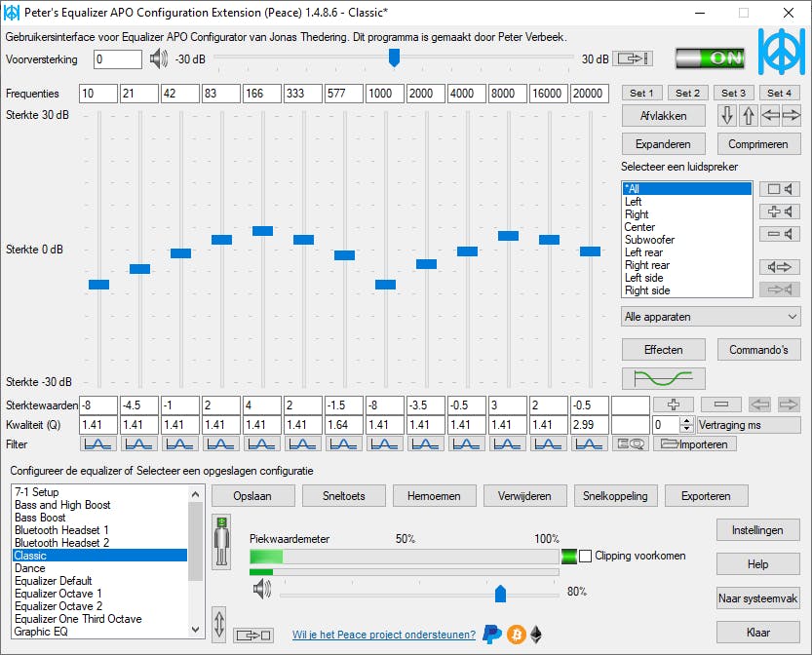Click the preamp speaker mute icon
This screenshot has width=812, height=655.
[159, 58]
